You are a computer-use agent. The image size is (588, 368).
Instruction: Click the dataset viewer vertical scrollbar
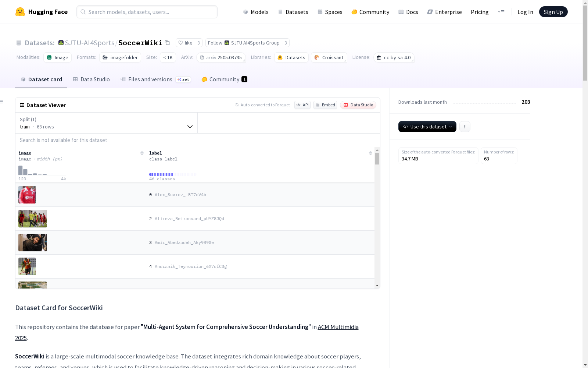377,159
